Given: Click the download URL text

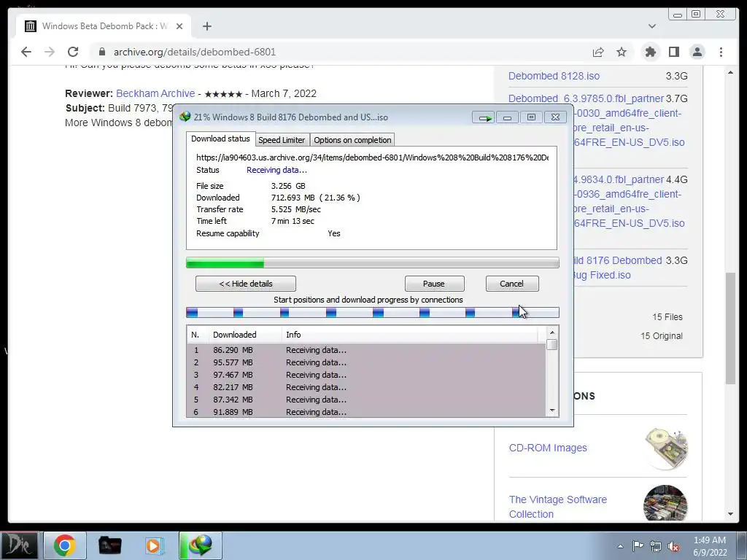Looking at the screenshot, I should pos(373,157).
